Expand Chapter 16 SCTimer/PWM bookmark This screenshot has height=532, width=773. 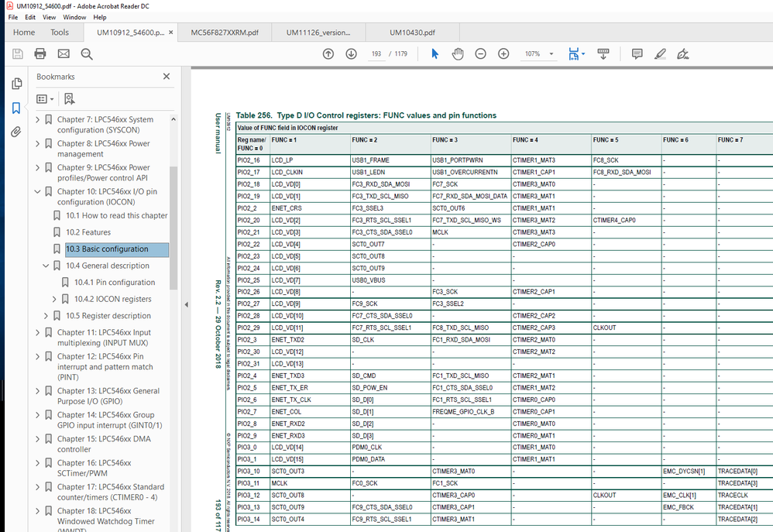[x=37, y=463]
